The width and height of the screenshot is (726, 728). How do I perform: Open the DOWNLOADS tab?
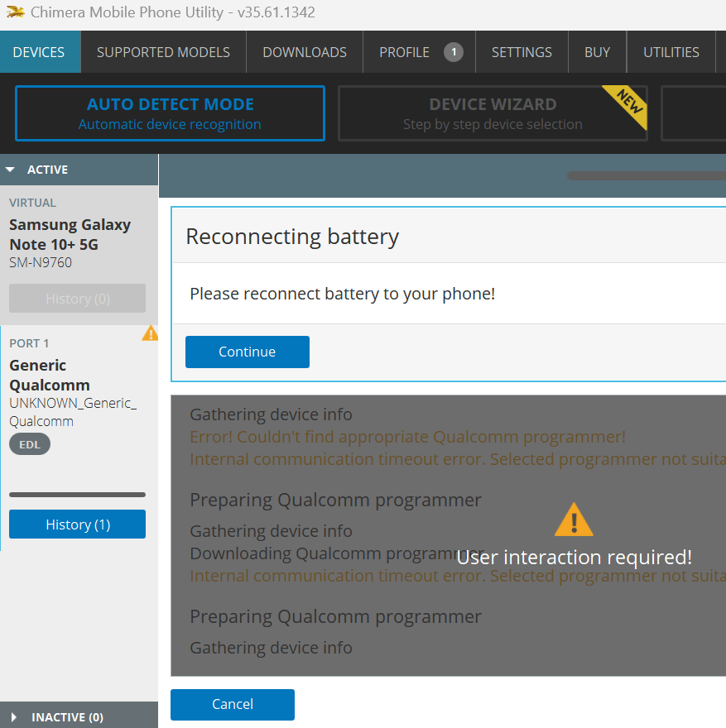click(304, 51)
